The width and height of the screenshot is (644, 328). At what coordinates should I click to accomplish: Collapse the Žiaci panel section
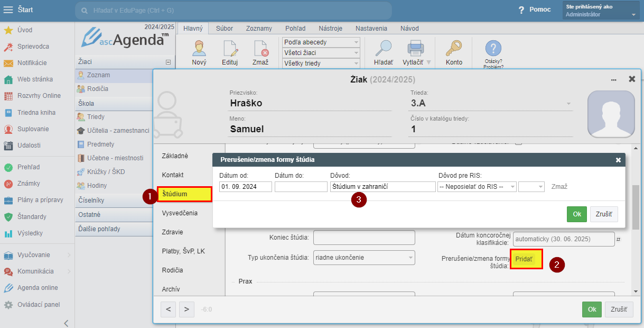click(x=169, y=62)
